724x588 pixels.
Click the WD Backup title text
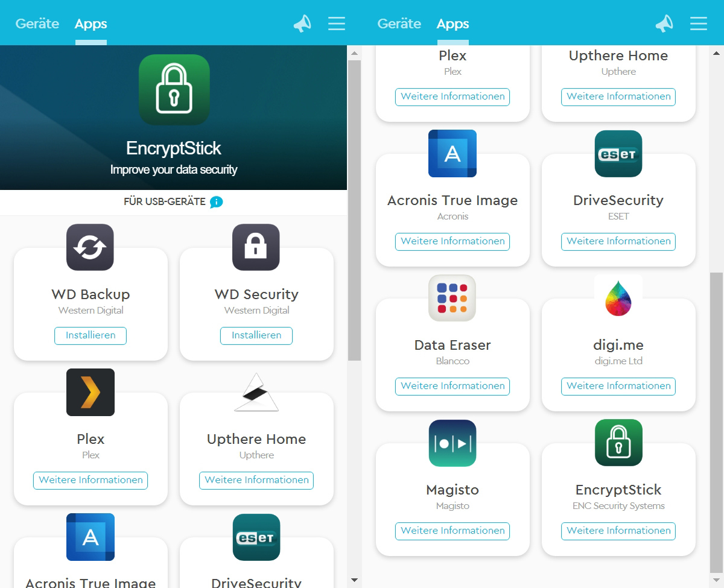coord(91,294)
